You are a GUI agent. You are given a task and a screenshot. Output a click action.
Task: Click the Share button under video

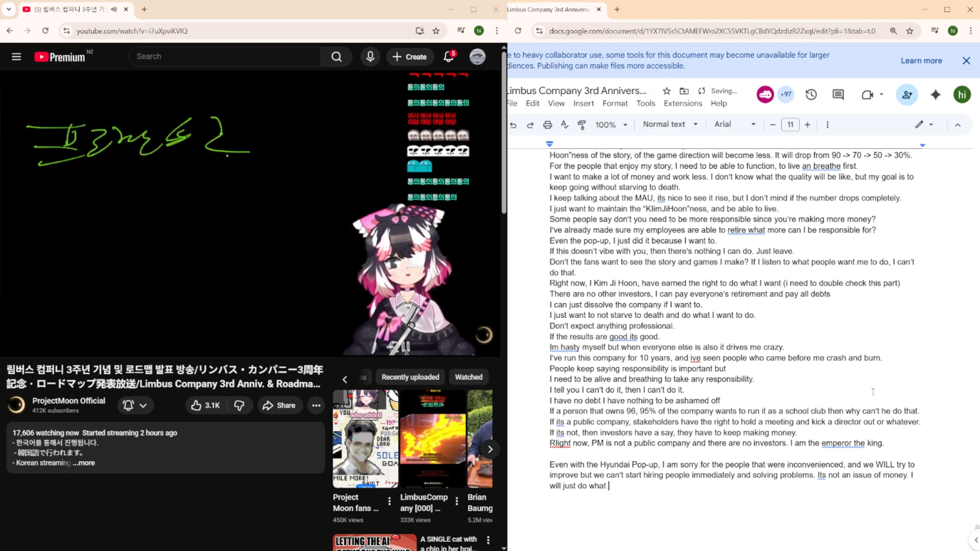pos(278,406)
